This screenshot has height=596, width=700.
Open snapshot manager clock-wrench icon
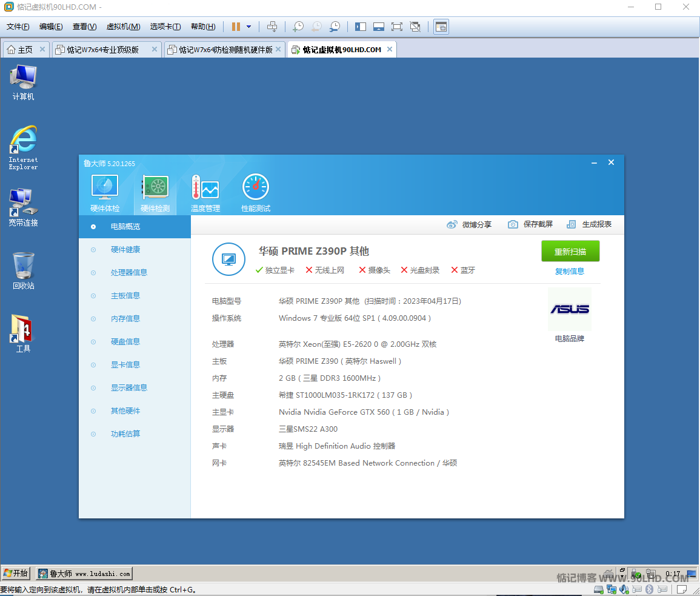point(335,27)
